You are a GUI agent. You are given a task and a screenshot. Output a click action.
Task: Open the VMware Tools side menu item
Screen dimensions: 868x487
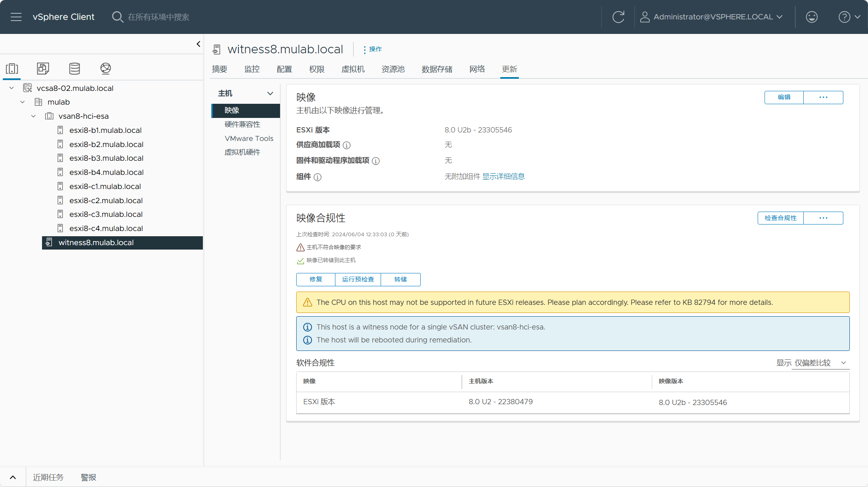coord(249,139)
